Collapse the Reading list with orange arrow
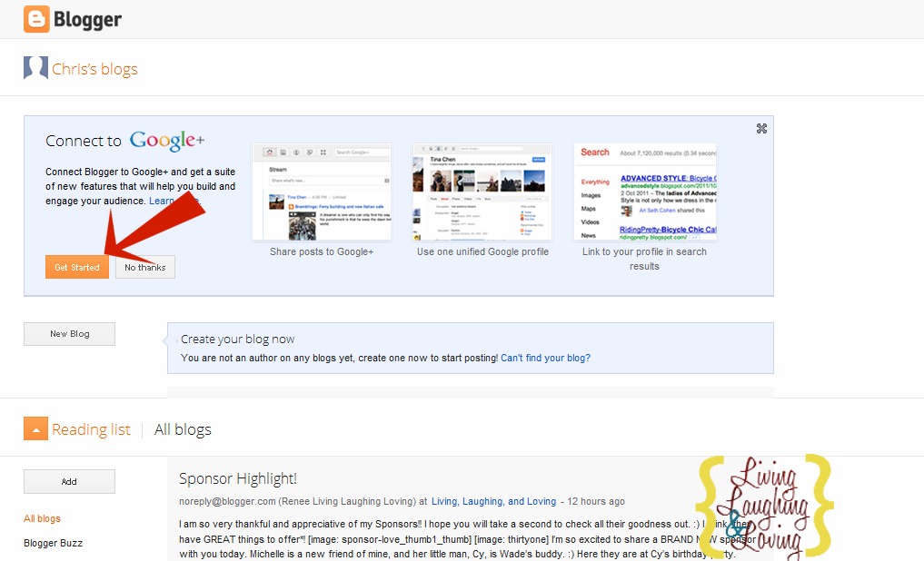 click(x=35, y=429)
